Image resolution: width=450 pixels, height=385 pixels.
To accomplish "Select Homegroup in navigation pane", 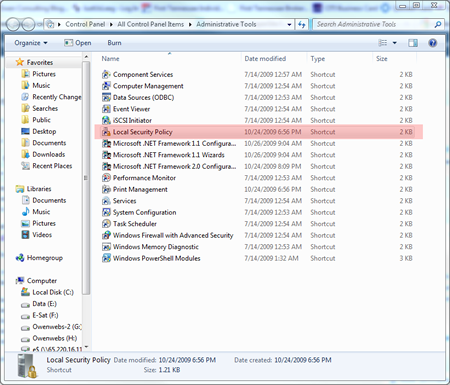I will coord(39,258).
